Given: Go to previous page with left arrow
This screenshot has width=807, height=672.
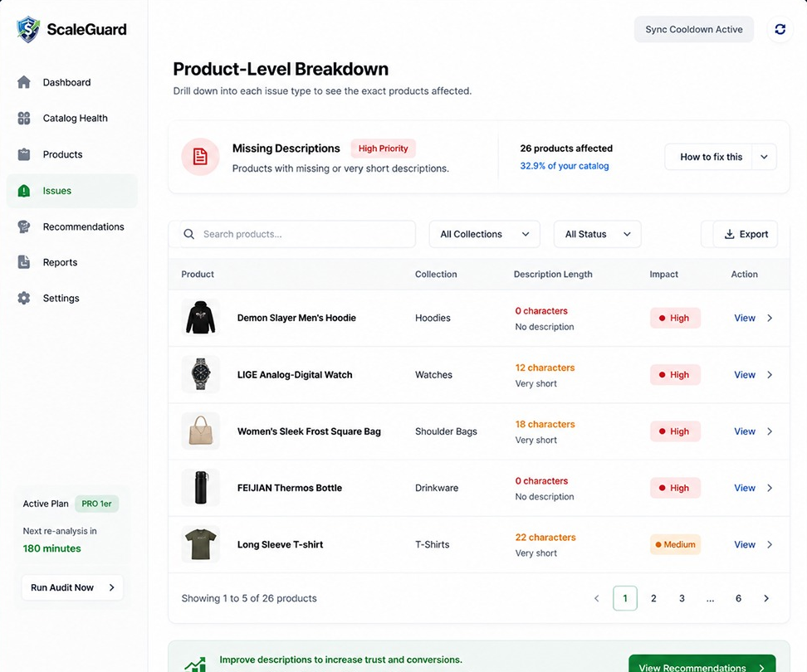Looking at the screenshot, I should [x=596, y=598].
